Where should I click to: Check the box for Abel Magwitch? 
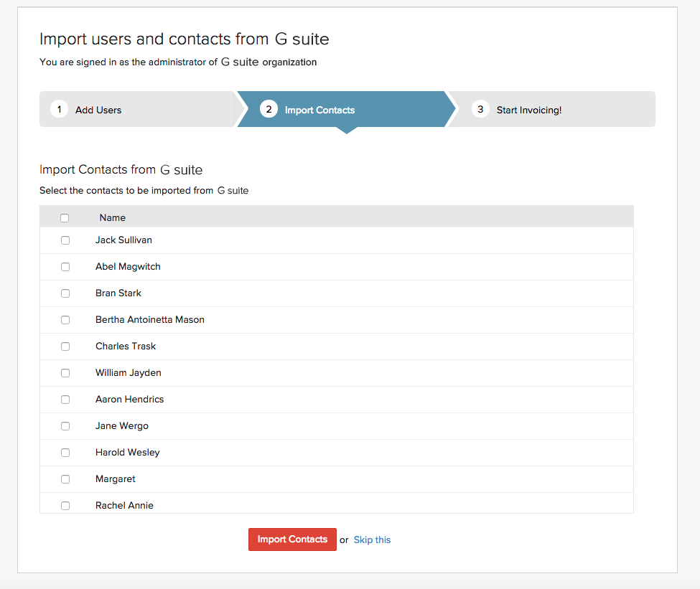tap(65, 267)
